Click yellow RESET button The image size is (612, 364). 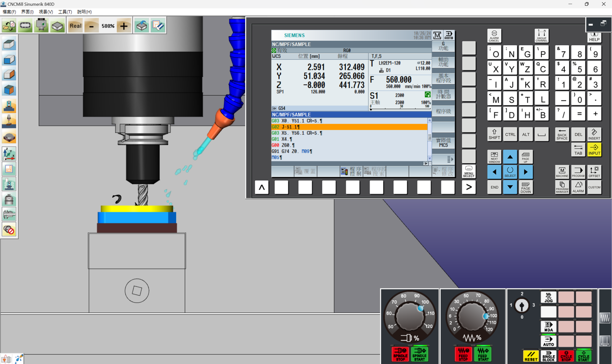click(531, 356)
